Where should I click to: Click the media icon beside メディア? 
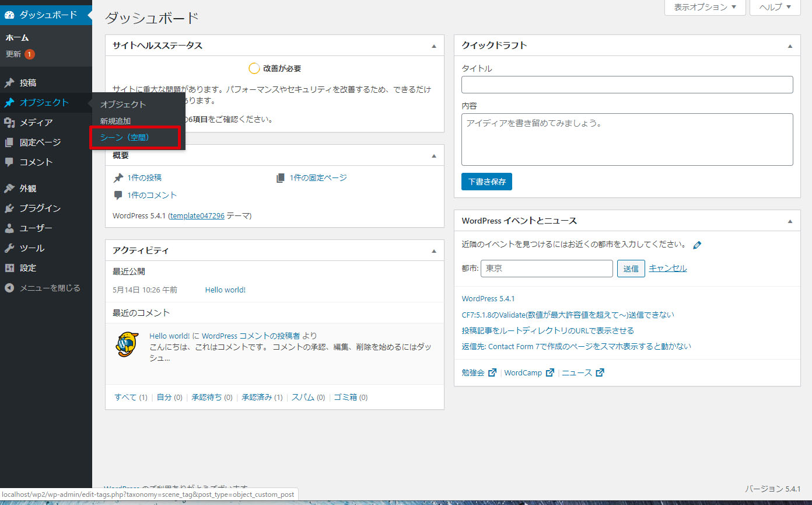[9, 123]
